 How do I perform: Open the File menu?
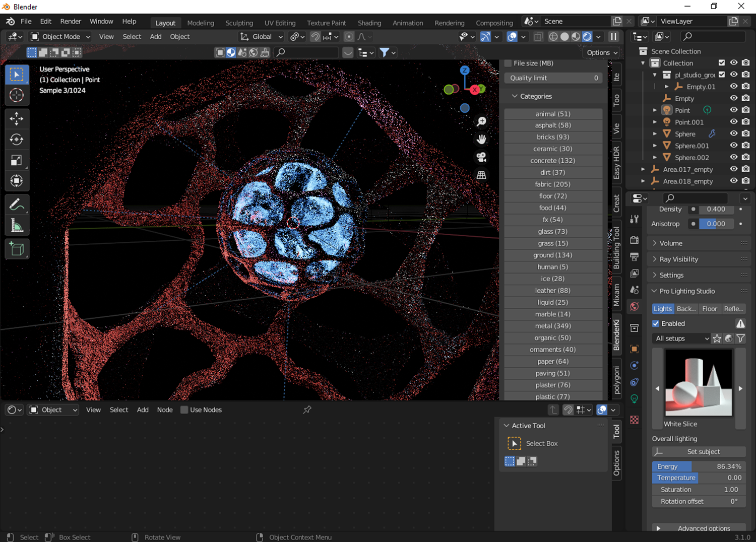pos(26,21)
